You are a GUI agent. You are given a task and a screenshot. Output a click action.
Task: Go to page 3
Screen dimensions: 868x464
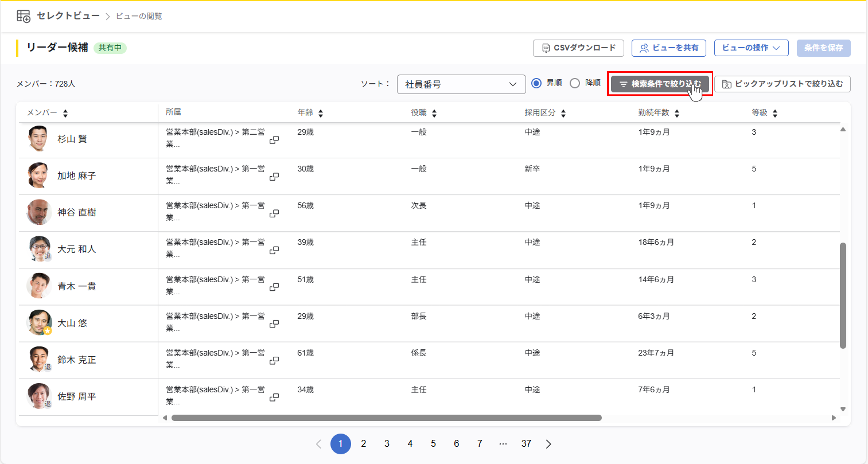click(386, 444)
